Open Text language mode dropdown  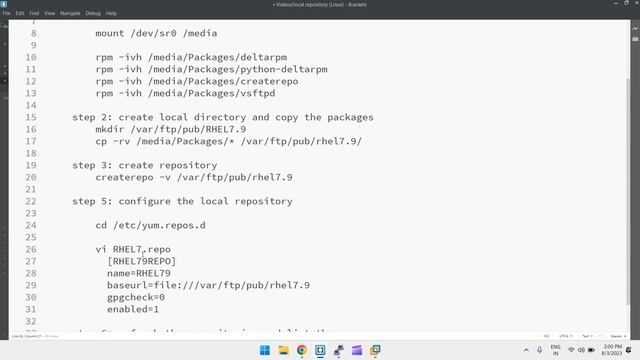(587, 336)
